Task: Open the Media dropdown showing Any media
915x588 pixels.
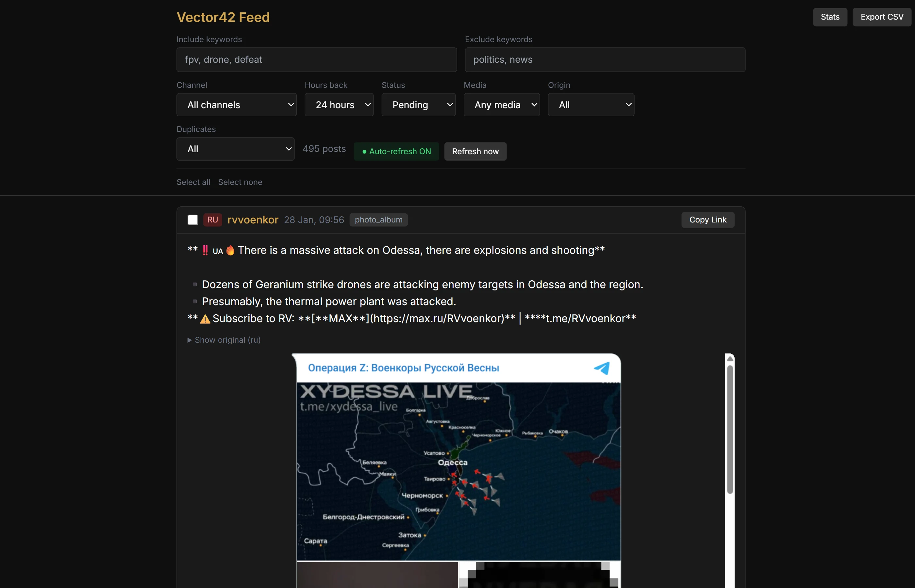Action: (501, 105)
